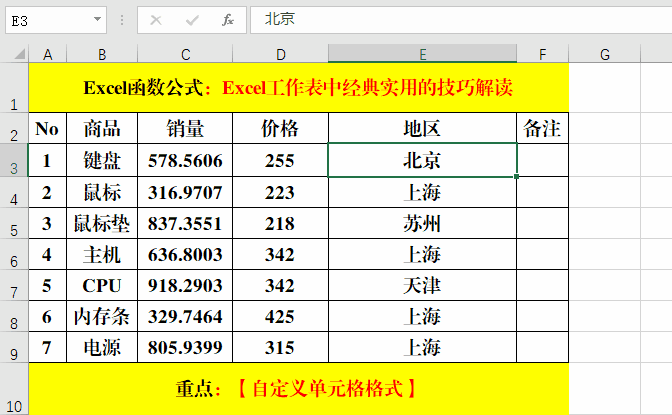Select the No cell with value 7

pos(48,347)
